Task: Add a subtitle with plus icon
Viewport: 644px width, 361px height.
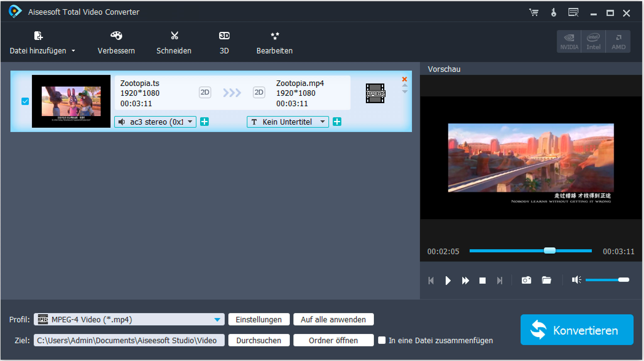Action: pyautogui.click(x=337, y=122)
